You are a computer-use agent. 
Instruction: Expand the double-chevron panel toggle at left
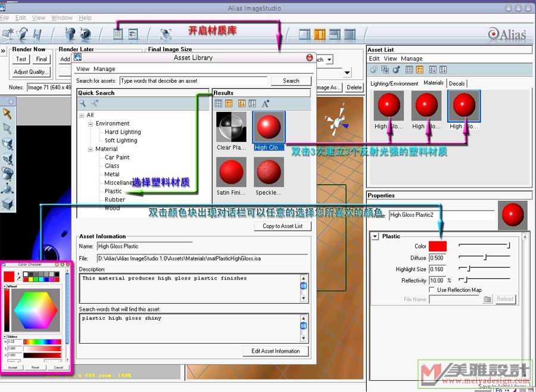3,51
